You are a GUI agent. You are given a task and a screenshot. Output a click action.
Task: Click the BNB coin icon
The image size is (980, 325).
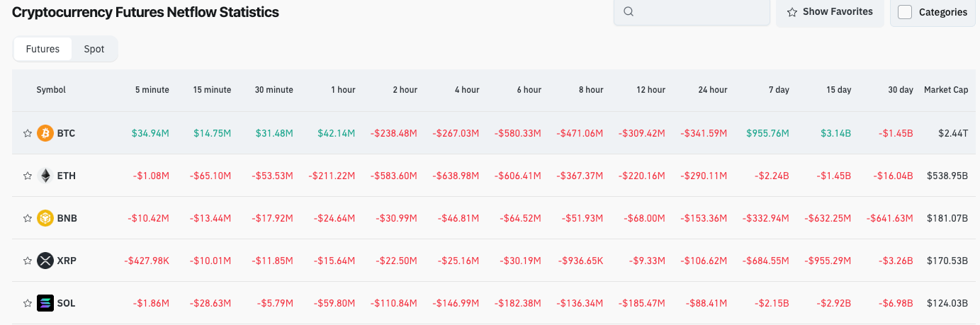pos(45,218)
